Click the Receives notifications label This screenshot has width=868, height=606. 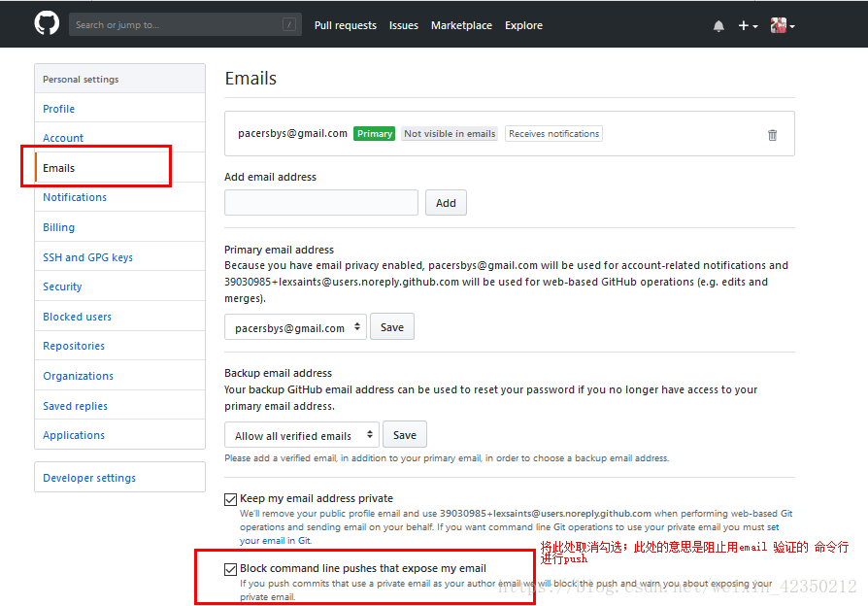tap(553, 133)
